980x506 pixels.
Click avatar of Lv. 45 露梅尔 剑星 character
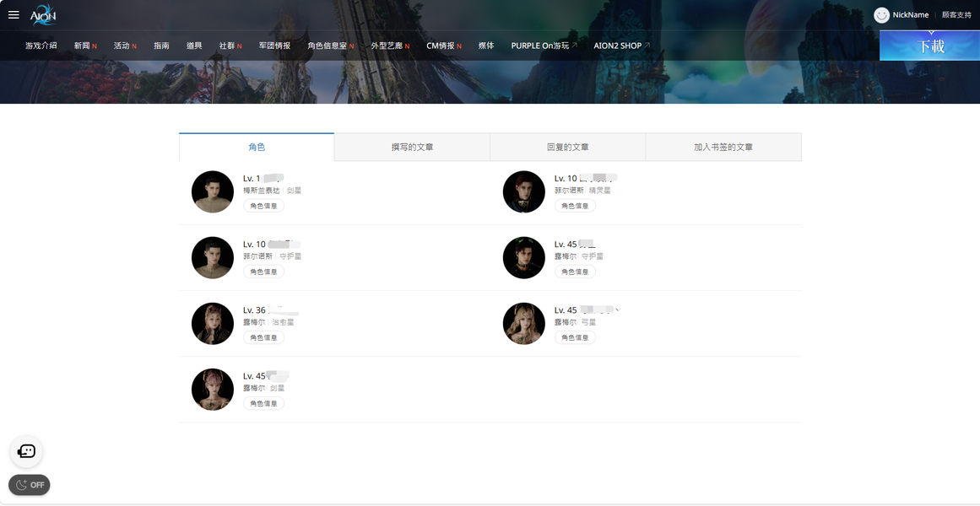tap(213, 389)
